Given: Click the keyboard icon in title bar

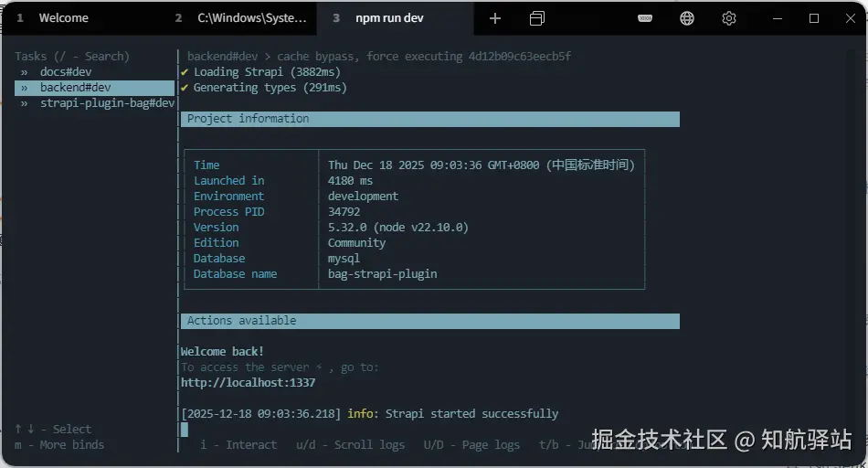Looking at the screenshot, I should (645, 18).
